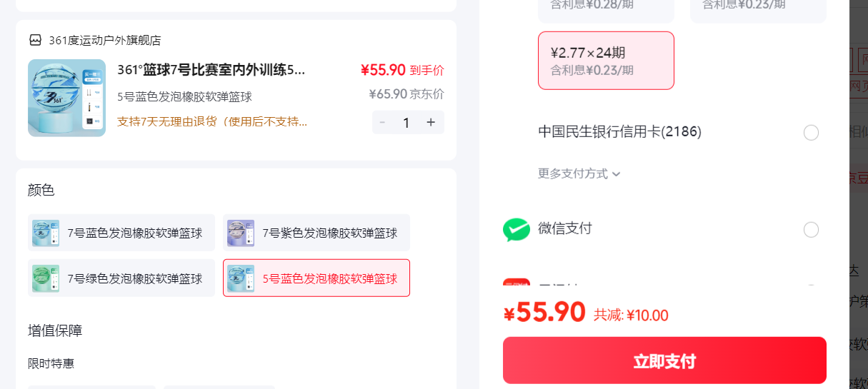The width and height of the screenshot is (868, 389).
Task: Choose color 7号紫色发泡橡胶软弹篮球
Action: (x=316, y=233)
